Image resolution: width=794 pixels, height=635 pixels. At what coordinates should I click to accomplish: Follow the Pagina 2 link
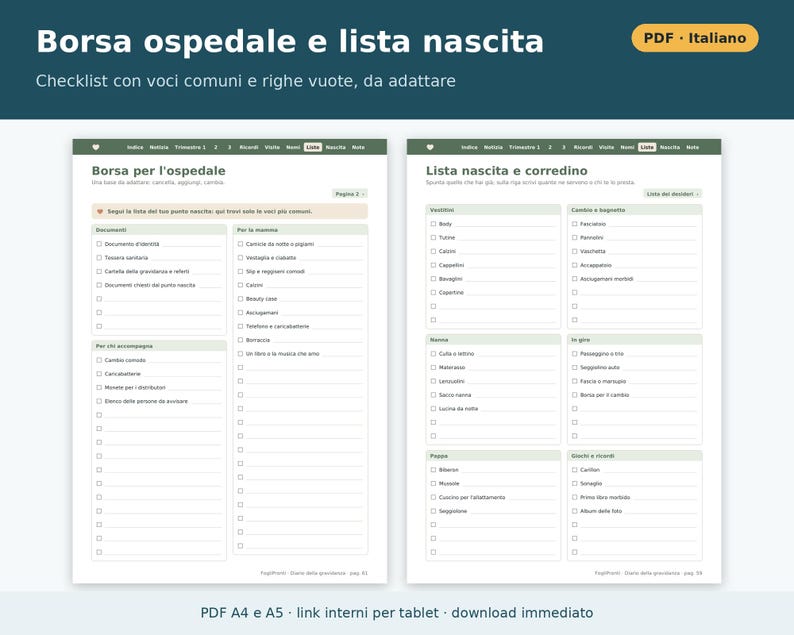[350, 194]
